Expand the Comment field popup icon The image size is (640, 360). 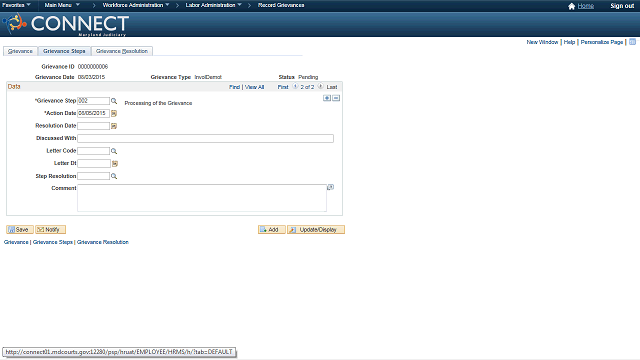coord(331,187)
